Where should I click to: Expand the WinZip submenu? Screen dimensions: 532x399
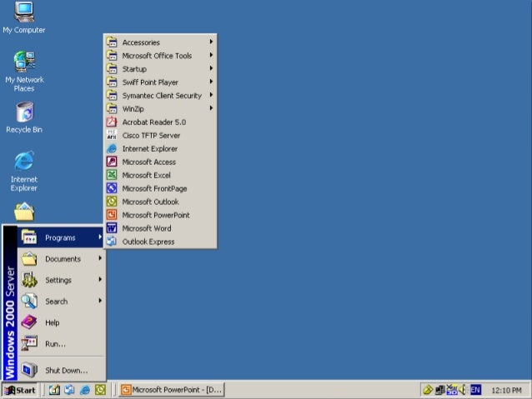(x=158, y=109)
